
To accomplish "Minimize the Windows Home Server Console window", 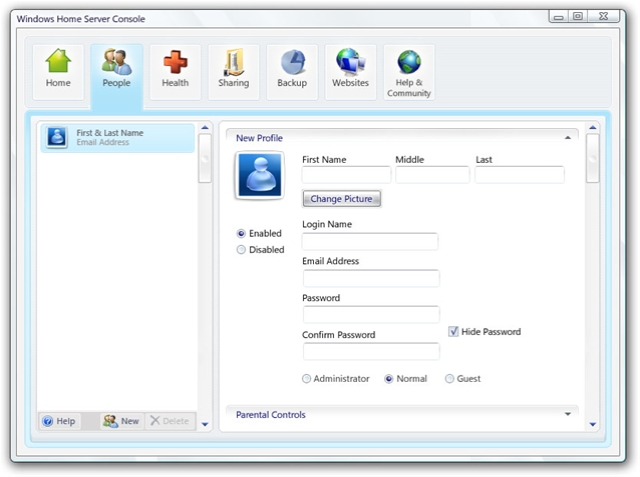I will [559, 17].
